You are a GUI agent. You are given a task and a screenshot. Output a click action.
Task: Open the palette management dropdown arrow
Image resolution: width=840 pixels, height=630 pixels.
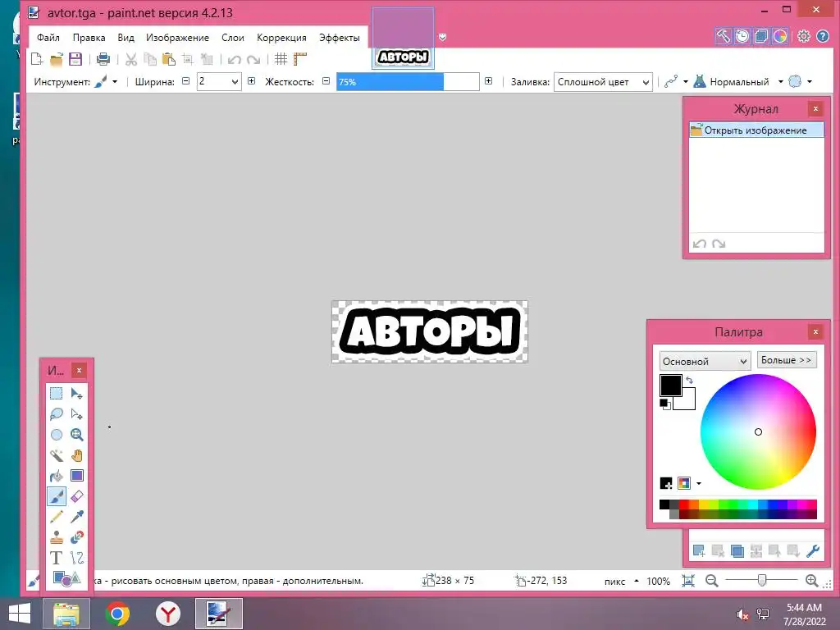(x=699, y=484)
